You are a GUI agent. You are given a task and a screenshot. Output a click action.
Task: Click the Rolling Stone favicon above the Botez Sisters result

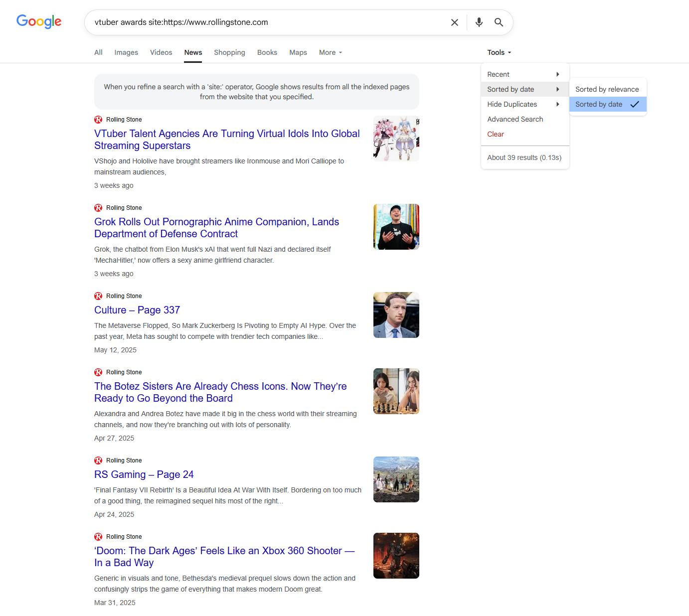98,372
